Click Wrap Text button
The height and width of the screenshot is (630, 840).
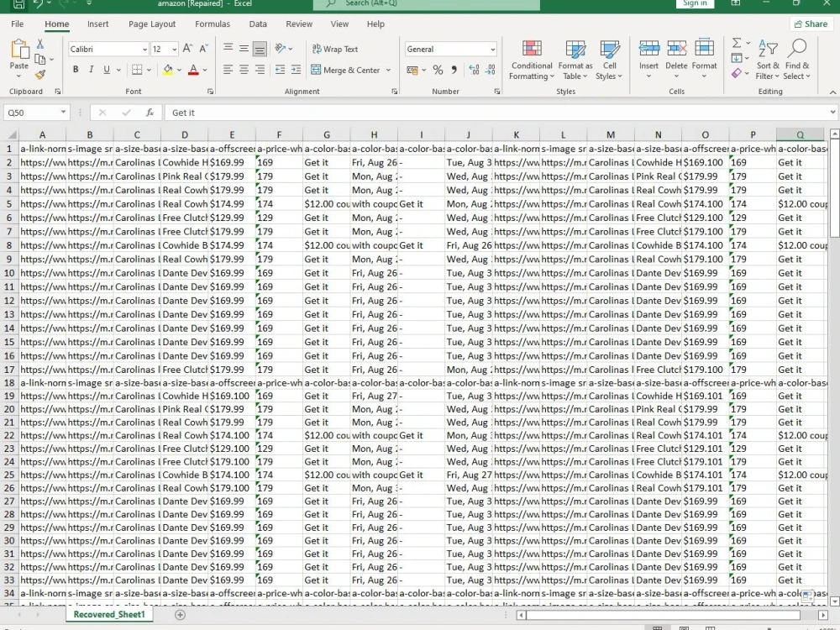(335, 49)
